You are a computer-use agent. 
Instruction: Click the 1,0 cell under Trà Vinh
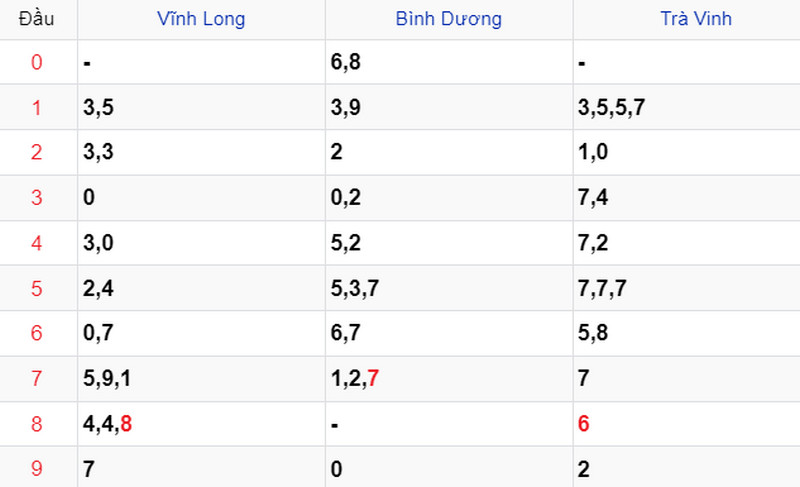686,152
